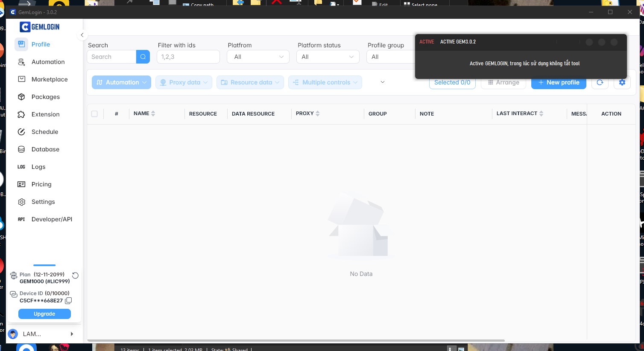644x351 pixels.
Task: Click the refresh button beside New profile
Action: click(x=600, y=82)
